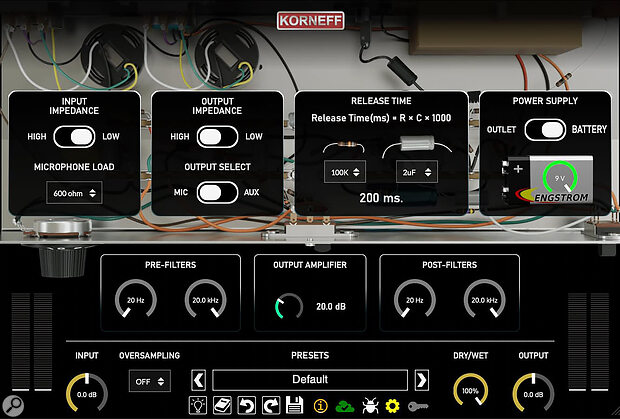Click the black hardware knob on chassis
Screen dimensions: 620x419
pyautogui.click(x=62, y=260)
